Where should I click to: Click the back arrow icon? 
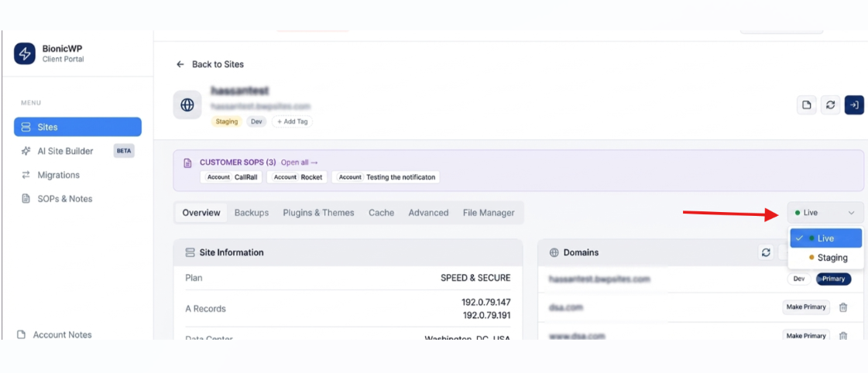pyautogui.click(x=180, y=64)
